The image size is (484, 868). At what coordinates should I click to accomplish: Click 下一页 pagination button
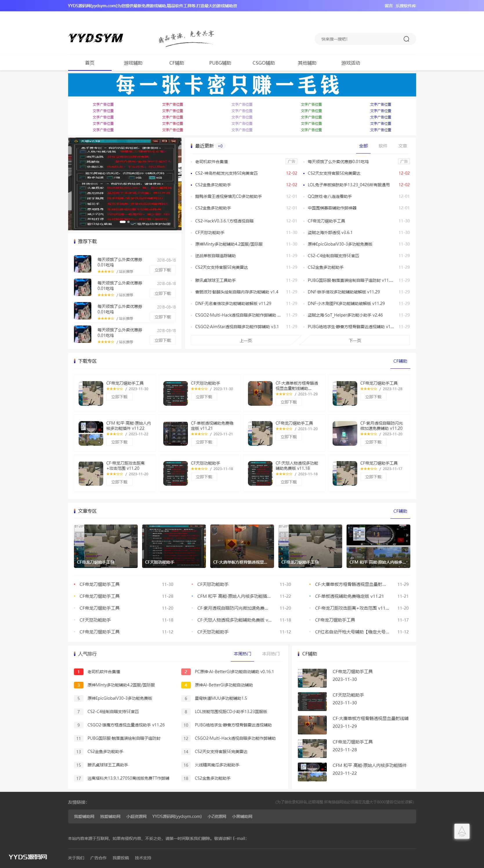pos(354,341)
